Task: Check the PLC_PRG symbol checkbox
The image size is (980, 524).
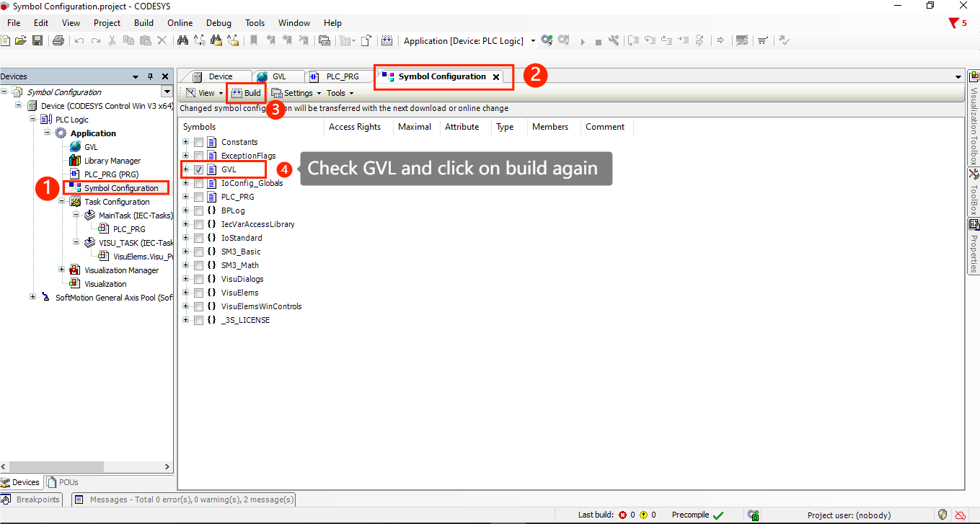Action: click(x=199, y=197)
